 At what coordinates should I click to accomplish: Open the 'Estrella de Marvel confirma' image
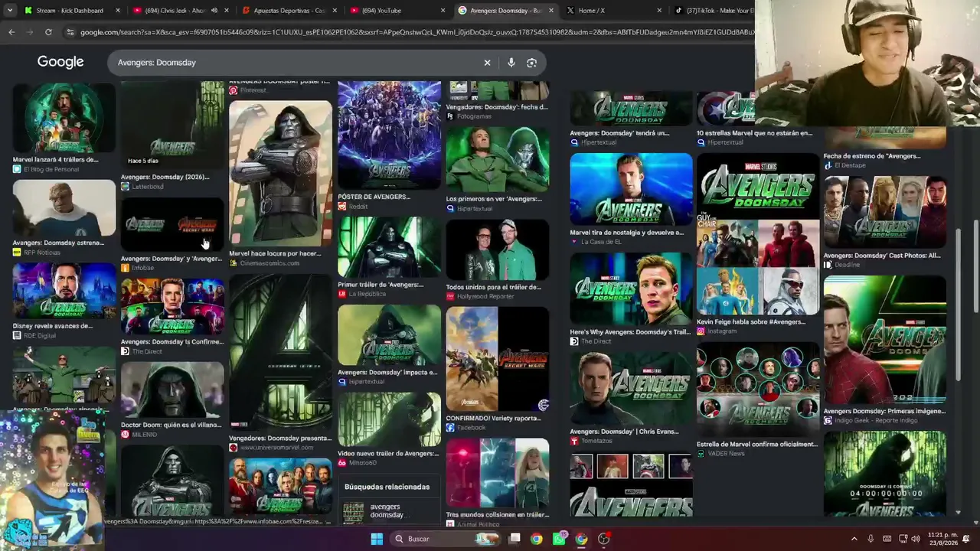tap(758, 390)
